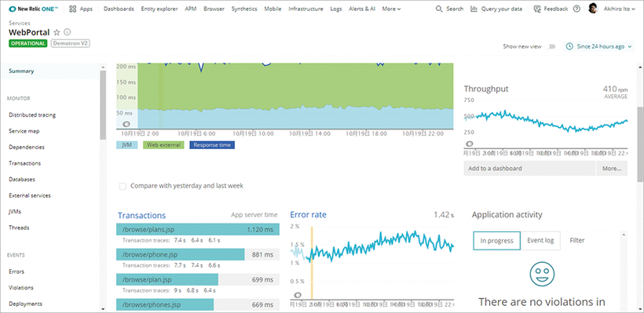Toggle the Show new view switch
Viewport: 644px width, 313px height.
[x=551, y=46]
